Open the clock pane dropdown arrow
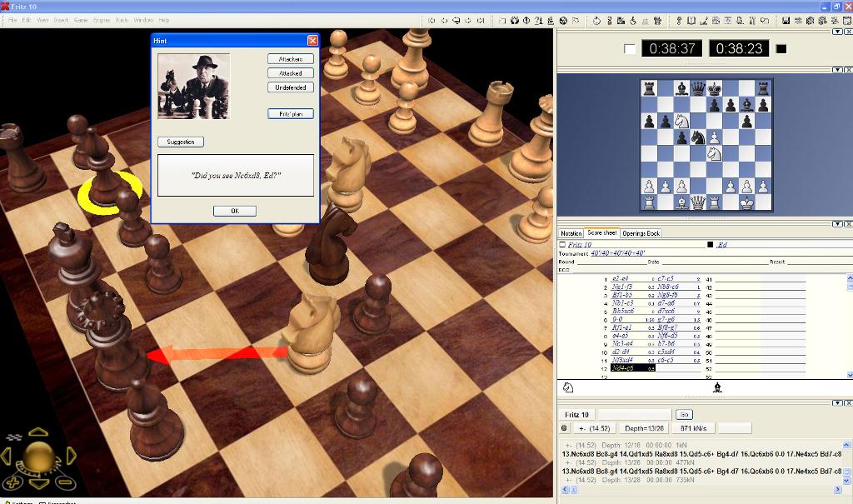The height and width of the screenshot is (504, 853). point(837,32)
